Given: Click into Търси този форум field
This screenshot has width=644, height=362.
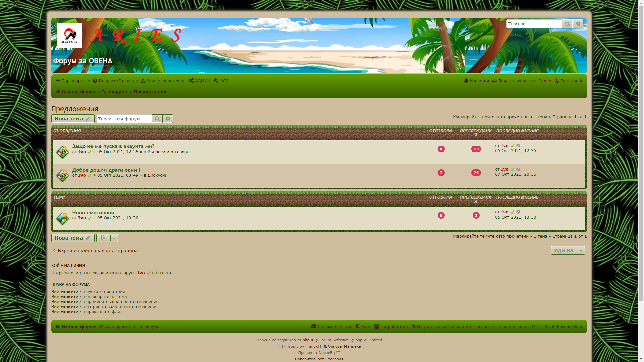Looking at the screenshot, I should (x=124, y=119).
